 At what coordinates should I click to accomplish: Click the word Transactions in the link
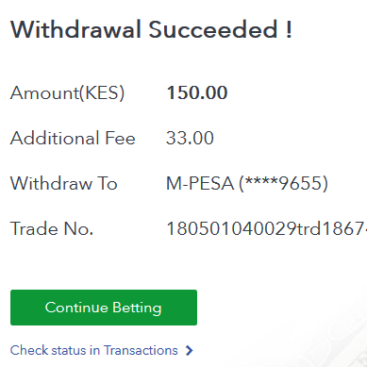click(x=141, y=350)
